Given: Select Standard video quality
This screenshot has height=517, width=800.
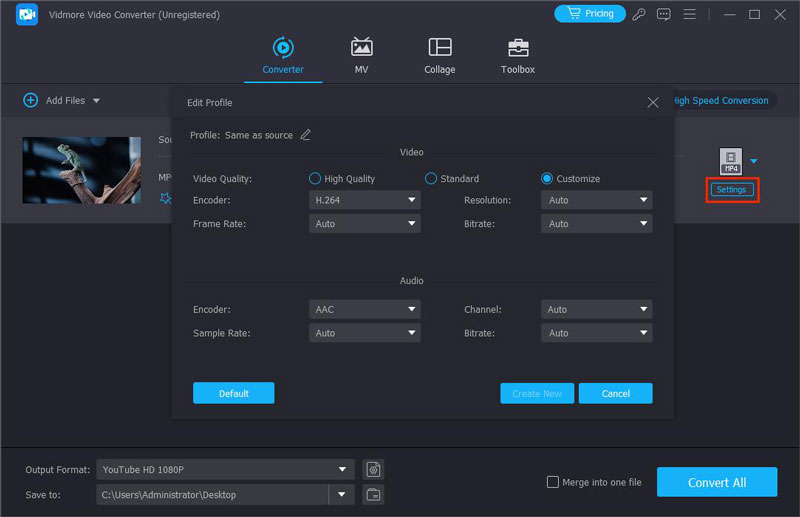Looking at the screenshot, I should click(431, 179).
